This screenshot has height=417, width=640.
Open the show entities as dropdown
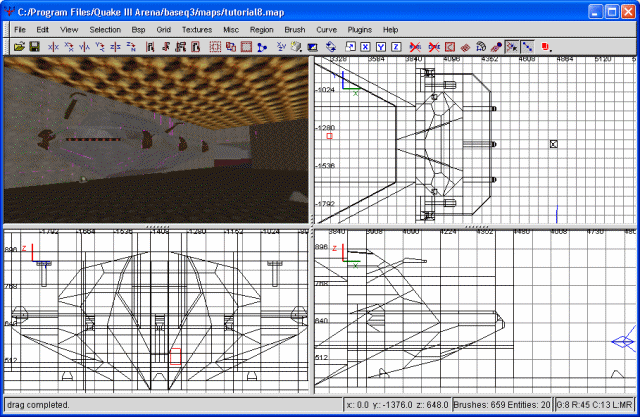(547, 47)
